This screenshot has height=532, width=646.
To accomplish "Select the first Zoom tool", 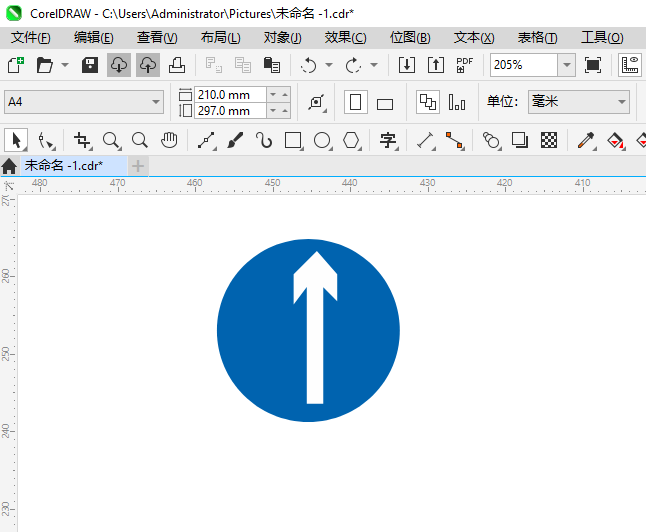I will point(112,141).
